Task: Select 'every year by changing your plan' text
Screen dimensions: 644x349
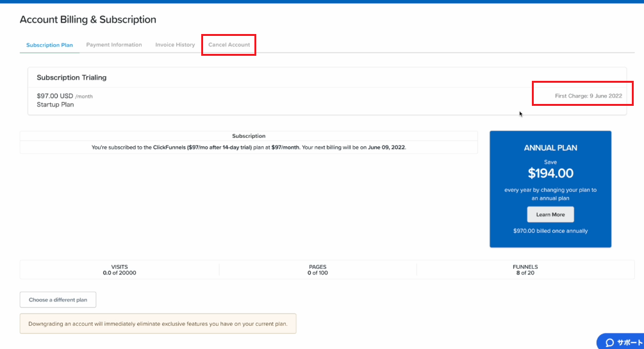Action: pos(550,194)
